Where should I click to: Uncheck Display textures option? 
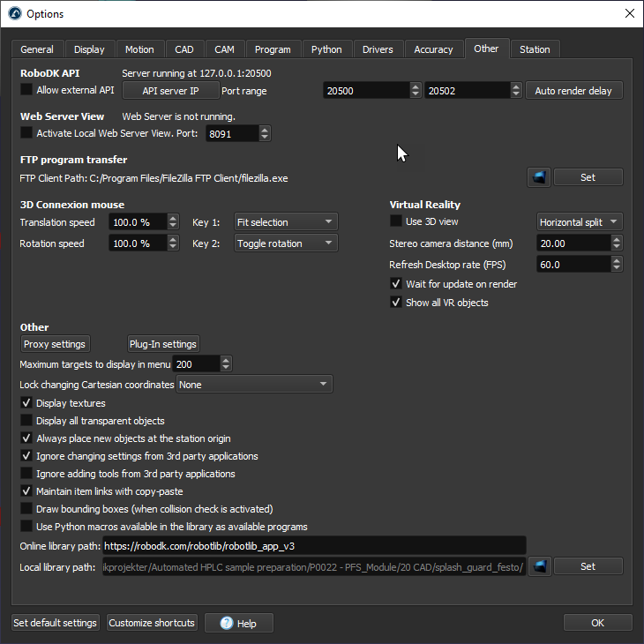click(x=26, y=403)
